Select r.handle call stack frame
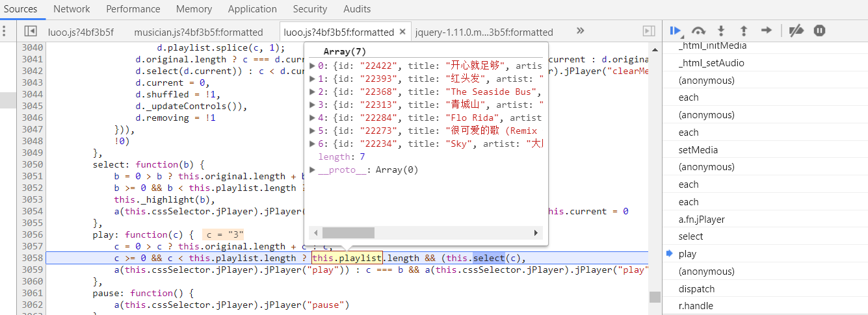This screenshot has width=868, height=315. [696, 306]
